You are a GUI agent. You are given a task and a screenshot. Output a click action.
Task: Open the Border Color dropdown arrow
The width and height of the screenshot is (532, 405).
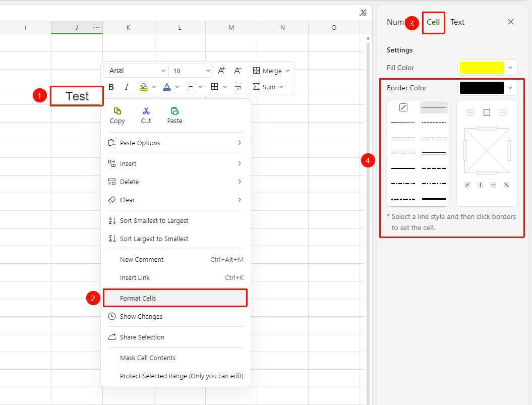tap(510, 88)
